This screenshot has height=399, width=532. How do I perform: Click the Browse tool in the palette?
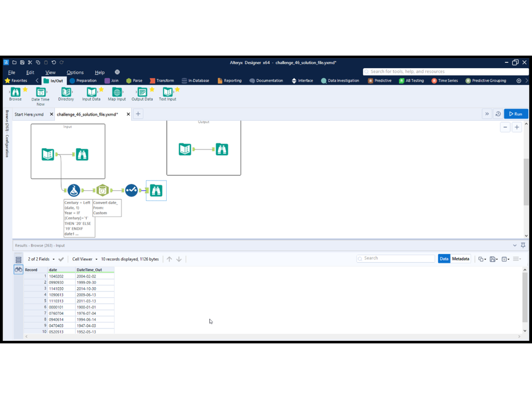coord(15,94)
